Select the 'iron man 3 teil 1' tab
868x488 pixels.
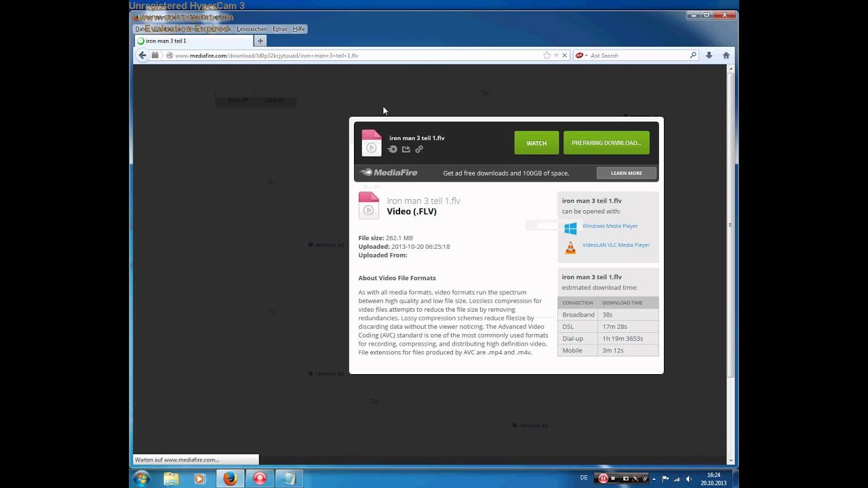(194, 41)
